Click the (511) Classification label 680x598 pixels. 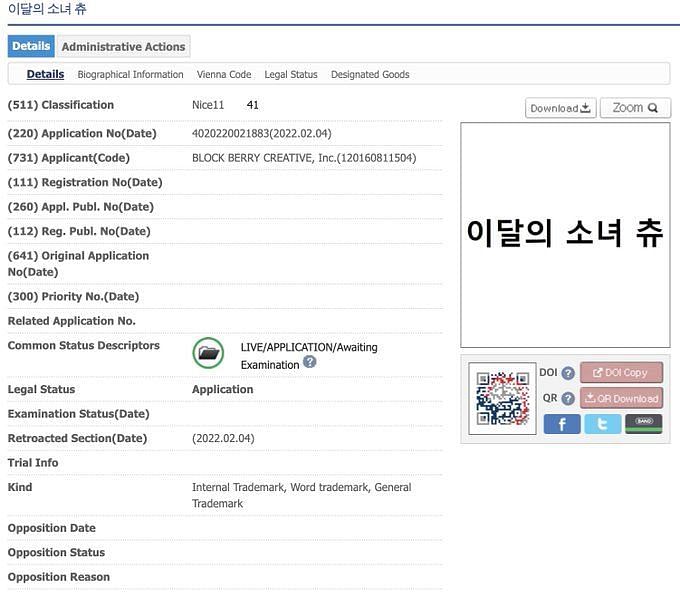(61, 105)
